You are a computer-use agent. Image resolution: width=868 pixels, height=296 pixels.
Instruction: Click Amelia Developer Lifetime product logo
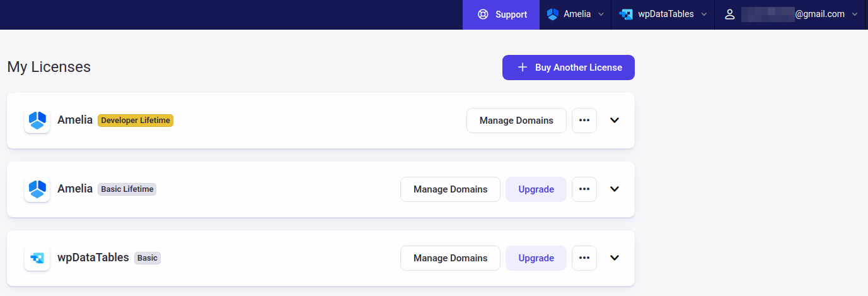click(37, 120)
